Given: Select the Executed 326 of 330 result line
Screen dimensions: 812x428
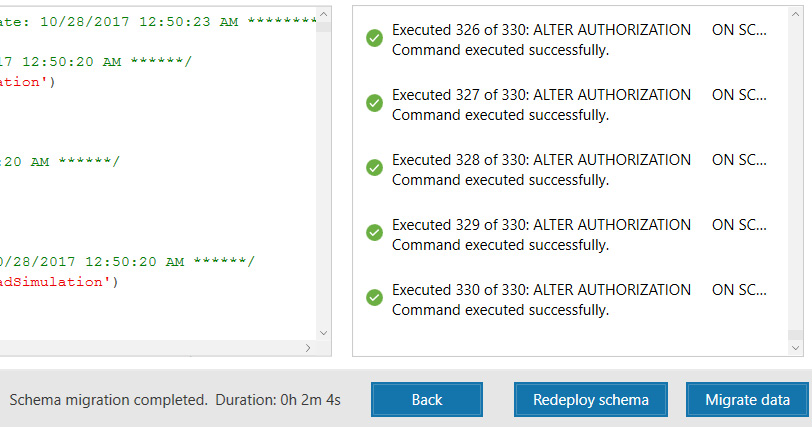Looking at the screenshot, I should tap(541, 30).
